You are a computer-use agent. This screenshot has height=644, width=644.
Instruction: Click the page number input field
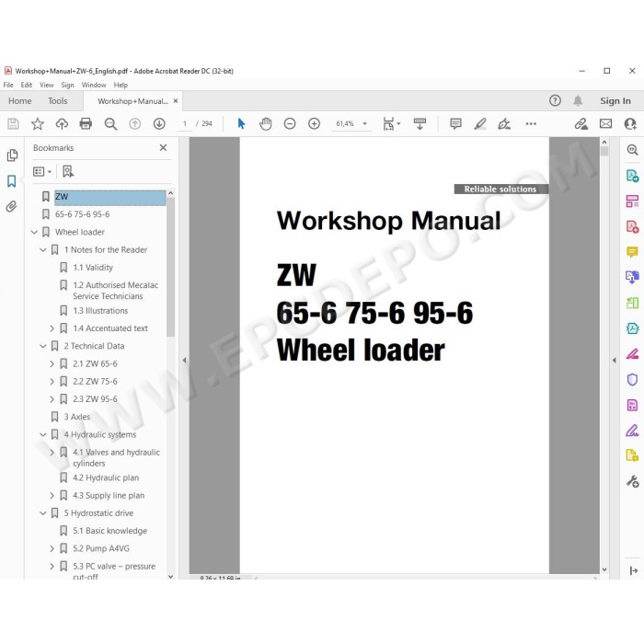tap(185, 123)
